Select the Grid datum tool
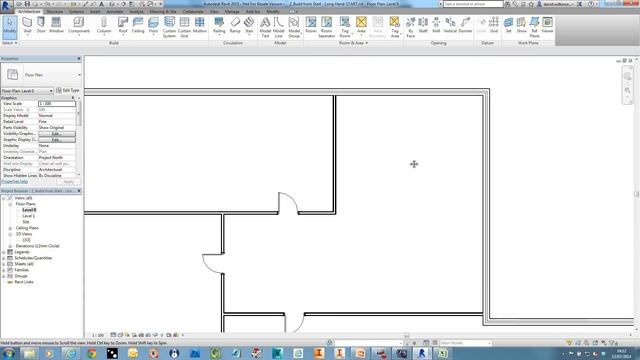 [494, 26]
